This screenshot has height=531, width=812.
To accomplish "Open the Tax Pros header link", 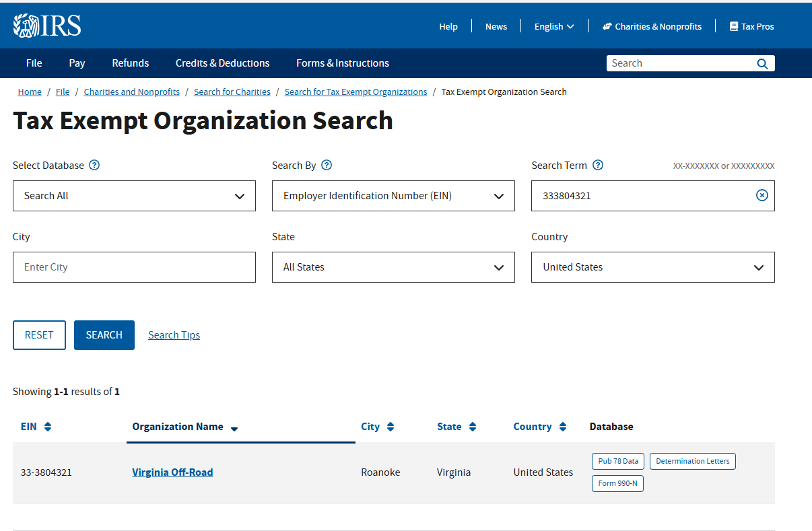I will pyautogui.click(x=751, y=26).
